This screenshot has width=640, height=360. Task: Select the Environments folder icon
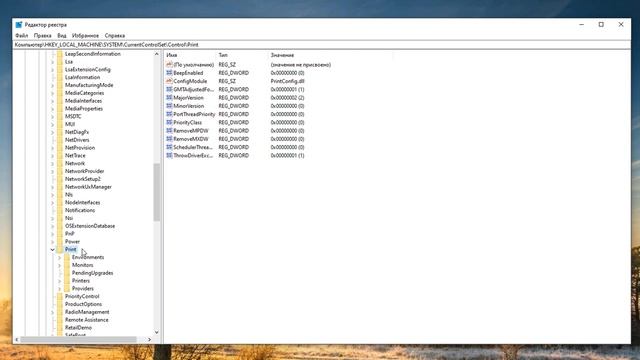tap(67, 257)
